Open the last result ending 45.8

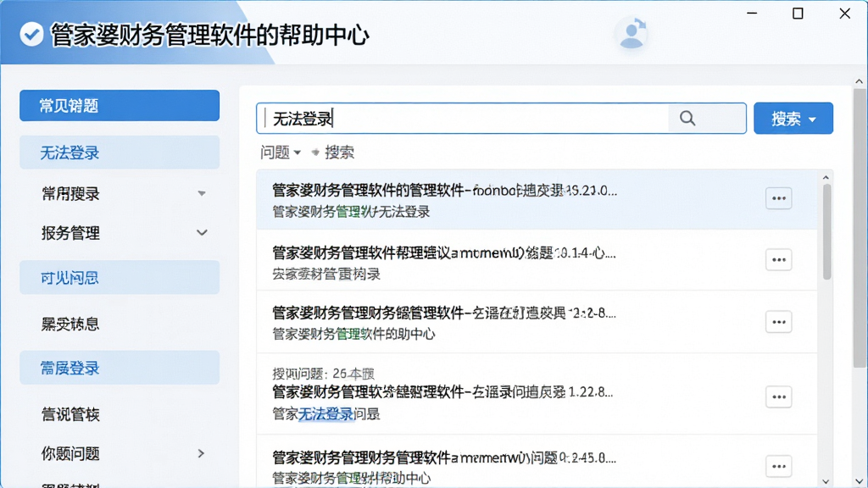pyautogui.click(x=444, y=458)
